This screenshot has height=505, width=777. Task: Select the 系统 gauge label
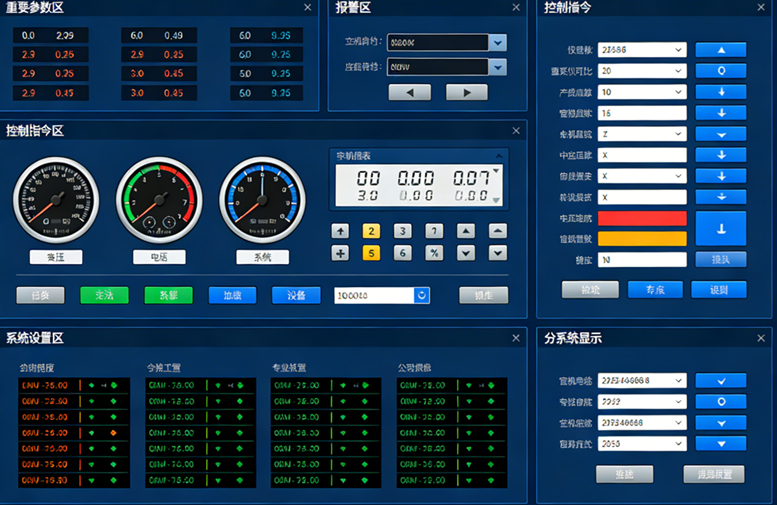pyautogui.click(x=262, y=257)
